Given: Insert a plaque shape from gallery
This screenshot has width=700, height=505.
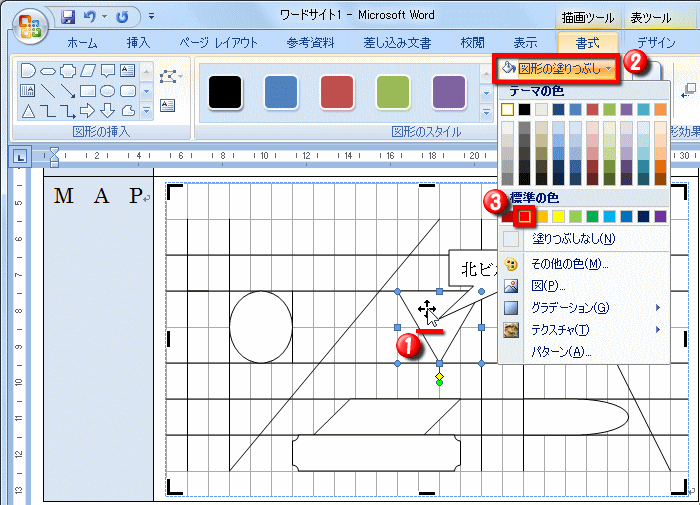Looking at the screenshot, I should pos(68,71).
